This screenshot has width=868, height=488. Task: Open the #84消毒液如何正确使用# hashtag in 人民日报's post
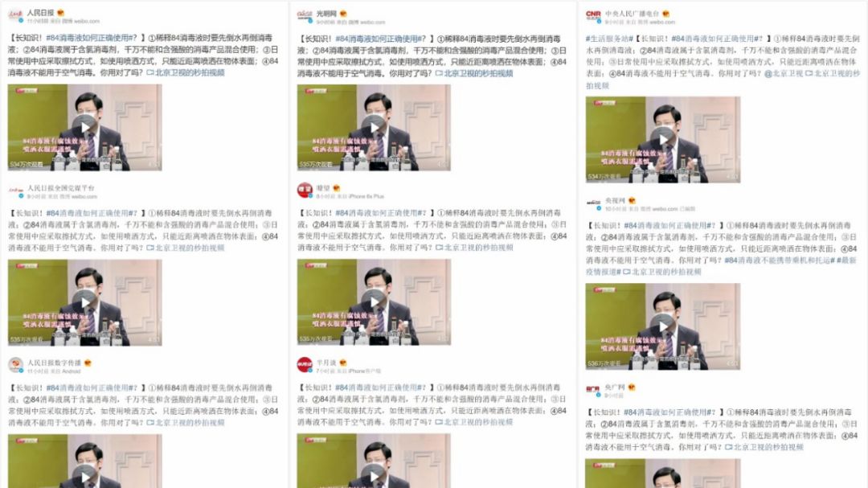[92, 38]
